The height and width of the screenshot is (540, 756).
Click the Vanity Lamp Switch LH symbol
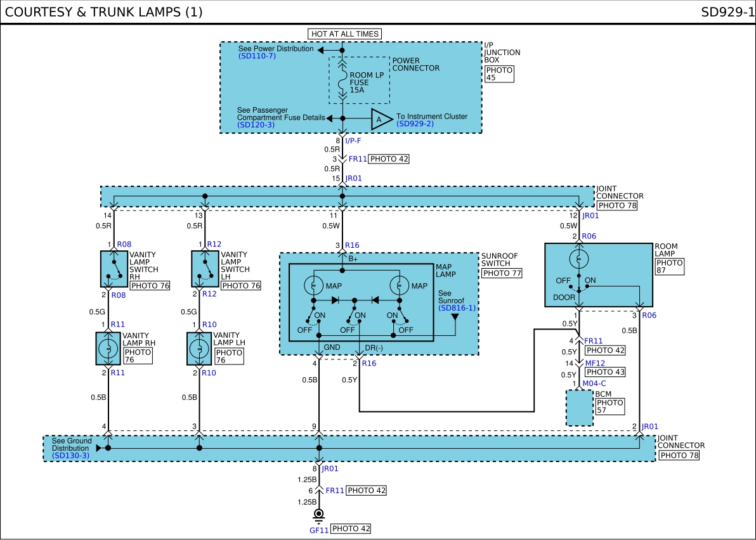tap(205, 269)
